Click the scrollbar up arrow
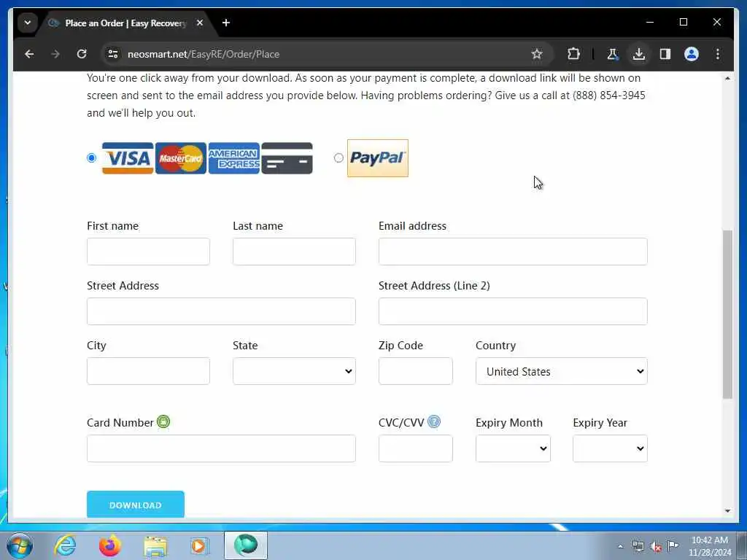Image resolution: width=747 pixels, height=560 pixels. pyautogui.click(x=727, y=78)
